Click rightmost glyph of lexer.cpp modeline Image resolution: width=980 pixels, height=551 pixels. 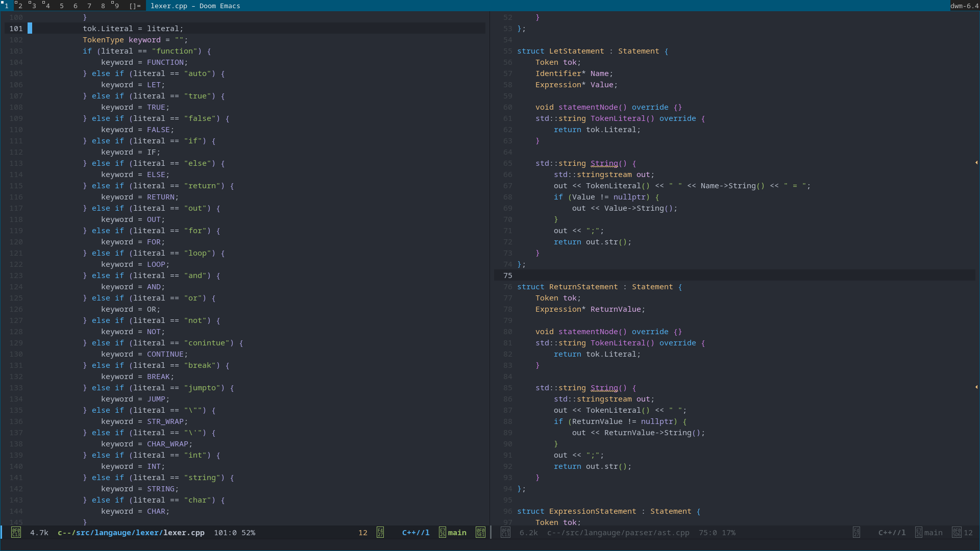[480, 533]
